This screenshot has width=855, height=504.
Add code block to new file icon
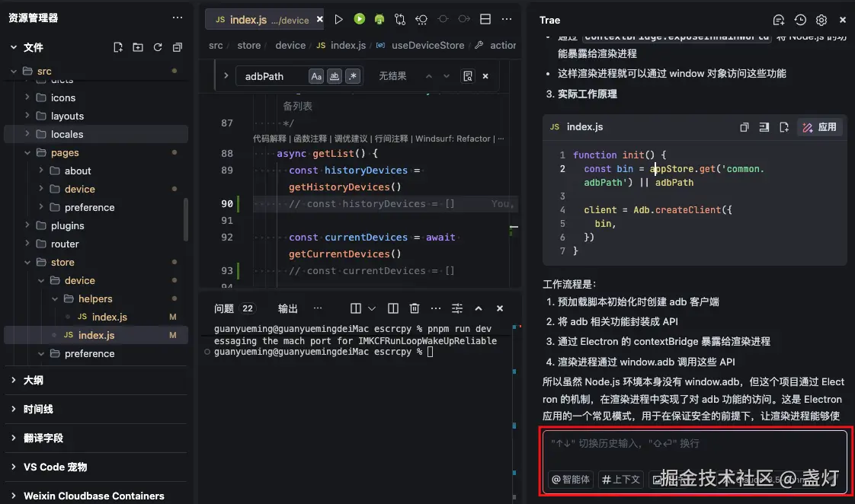pos(784,127)
